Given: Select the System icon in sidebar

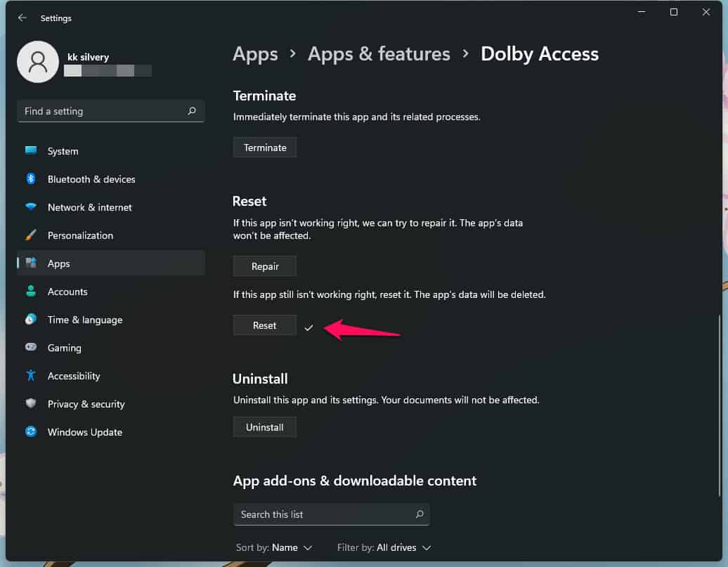Looking at the screenshot, I should tap(31, 150).
